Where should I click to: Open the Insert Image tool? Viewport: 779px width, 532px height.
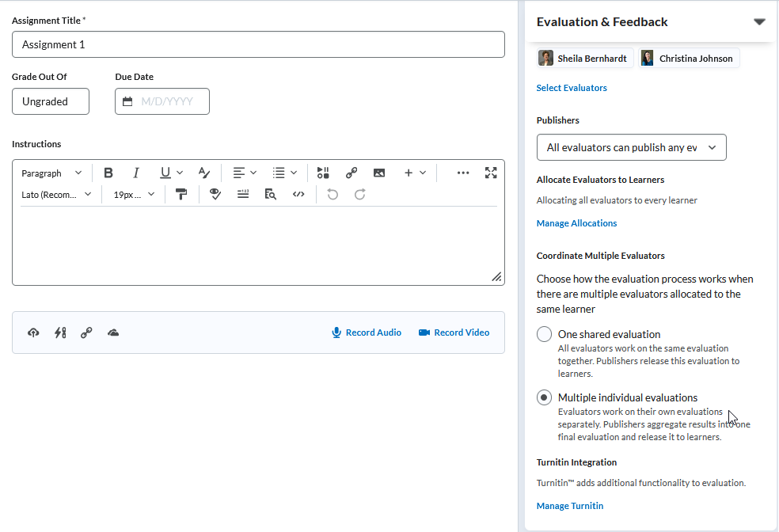379,173
